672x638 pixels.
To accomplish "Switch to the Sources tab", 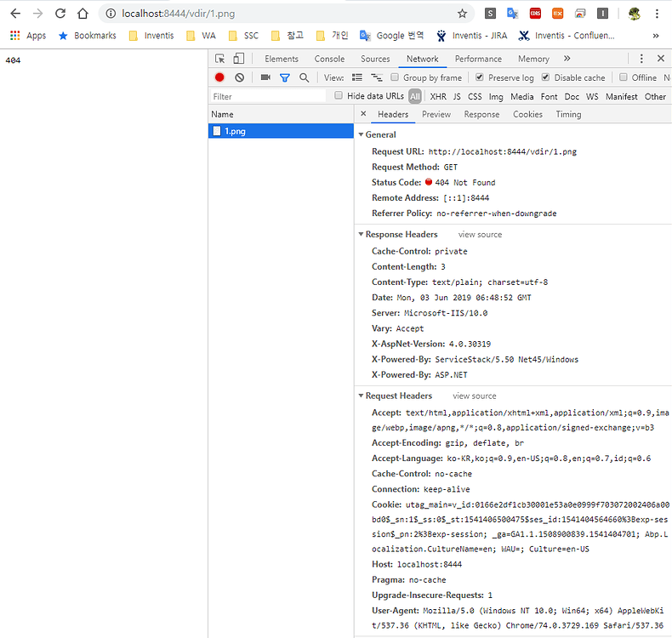I will [x=375, y=59].
